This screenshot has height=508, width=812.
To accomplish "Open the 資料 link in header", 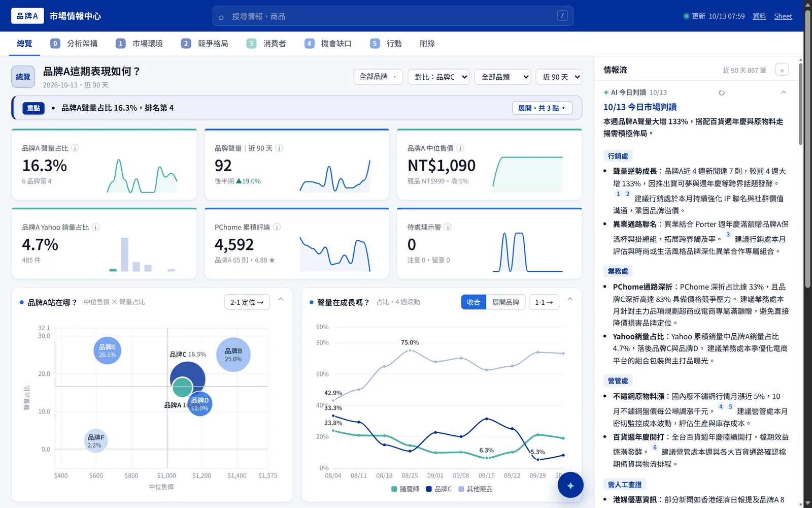I will click(759, 16).
